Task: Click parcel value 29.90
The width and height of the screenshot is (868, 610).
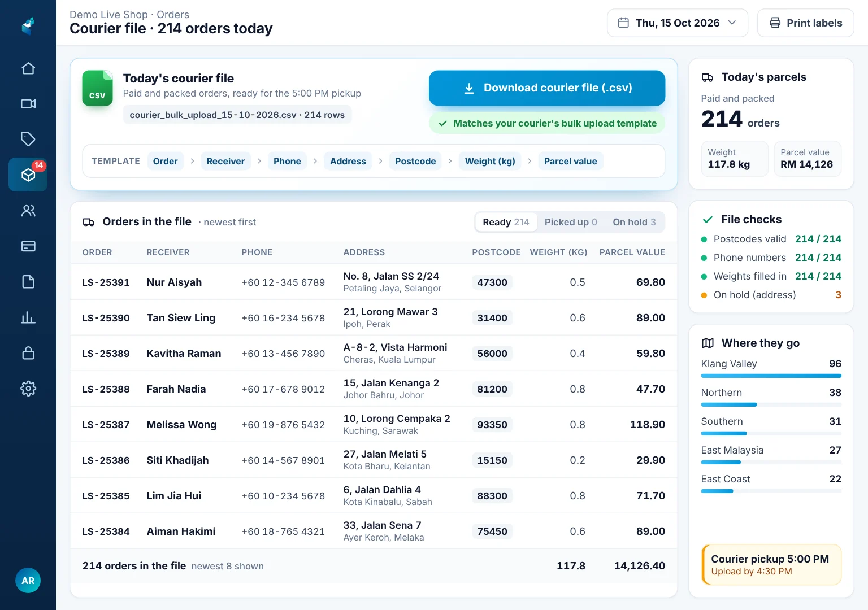Action: click(x=650, y=460)
